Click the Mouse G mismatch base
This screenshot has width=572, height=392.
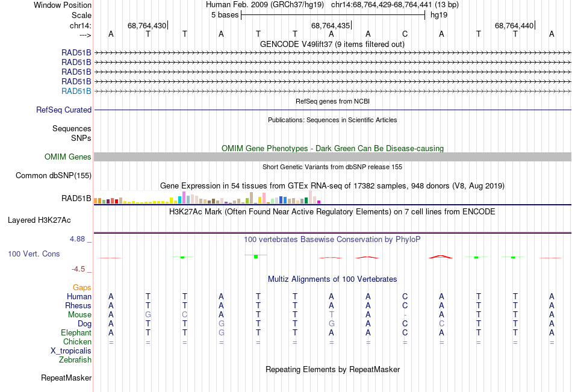coord(148,314)
